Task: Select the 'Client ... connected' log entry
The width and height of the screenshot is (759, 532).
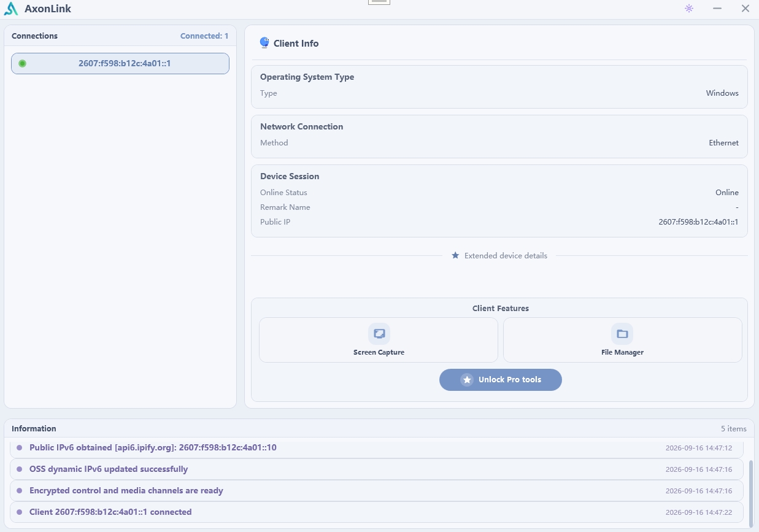Action: point(377,512)
